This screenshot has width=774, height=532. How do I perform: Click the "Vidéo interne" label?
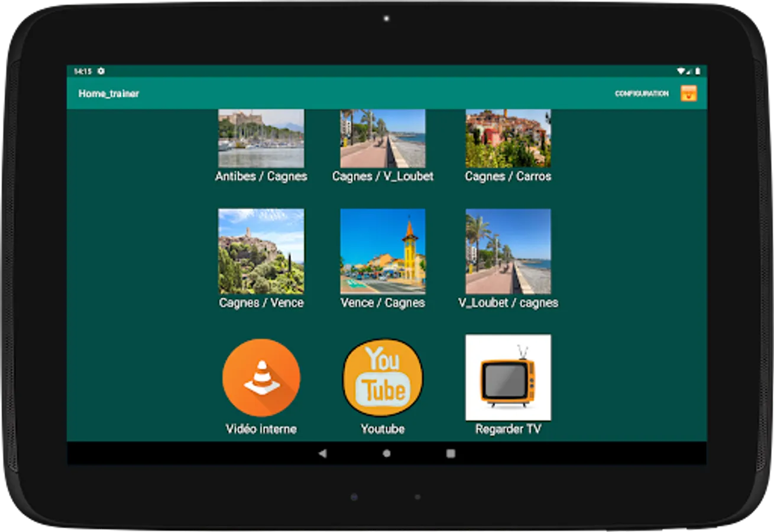click(261, 429)
